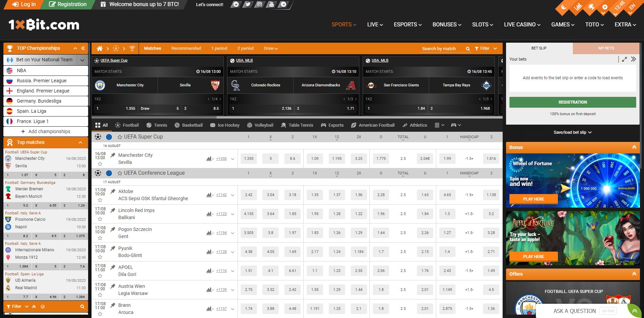Screen dimensions: 644x318
Task: Expand markets chevron for Manchester City row
Action: [233, 158]
